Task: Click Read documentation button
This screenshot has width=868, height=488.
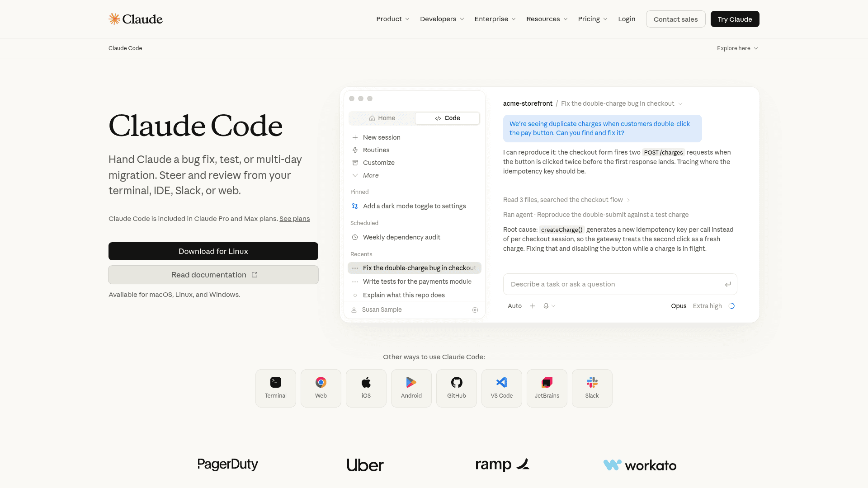Action: tap(213, 275)
